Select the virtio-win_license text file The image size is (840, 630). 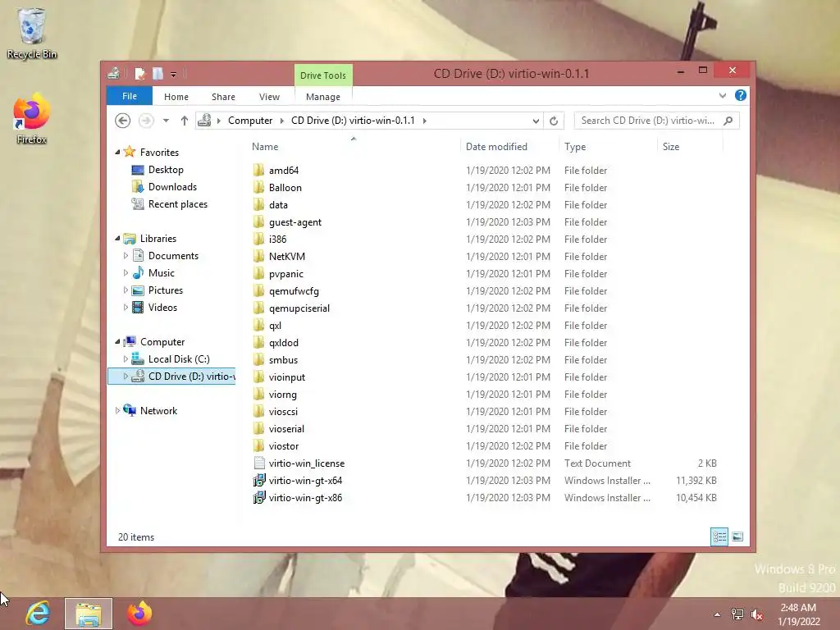(307, 463)
